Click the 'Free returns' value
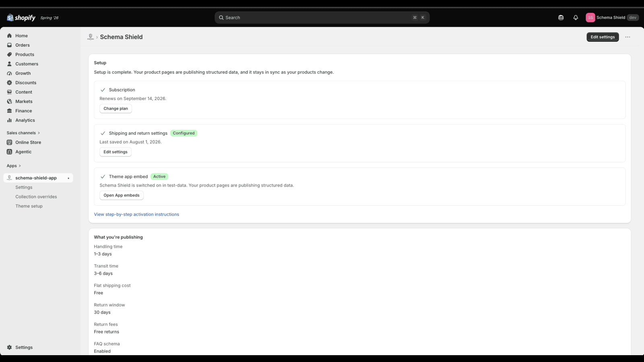The height and width of the screenshot is (362, 644). [x=106, y=332]
